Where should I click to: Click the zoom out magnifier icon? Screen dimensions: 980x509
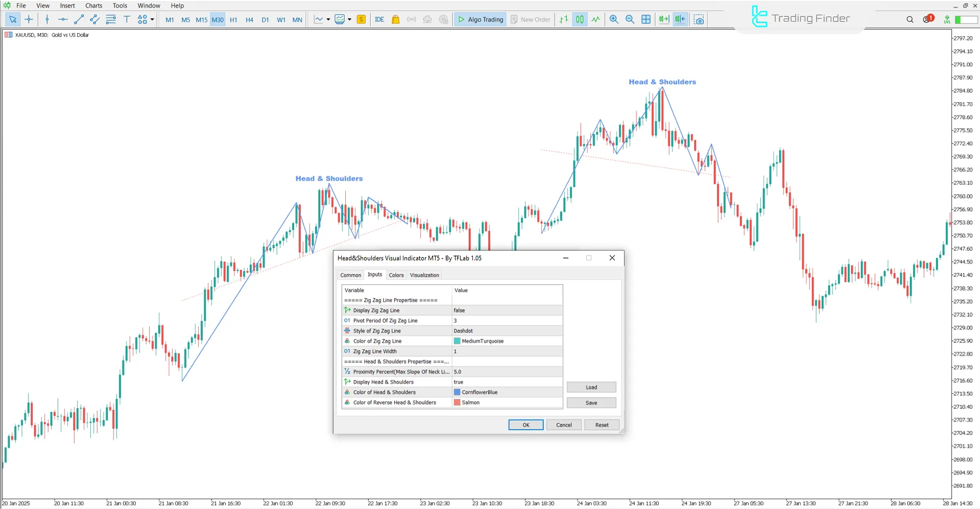tap(630, 19)
